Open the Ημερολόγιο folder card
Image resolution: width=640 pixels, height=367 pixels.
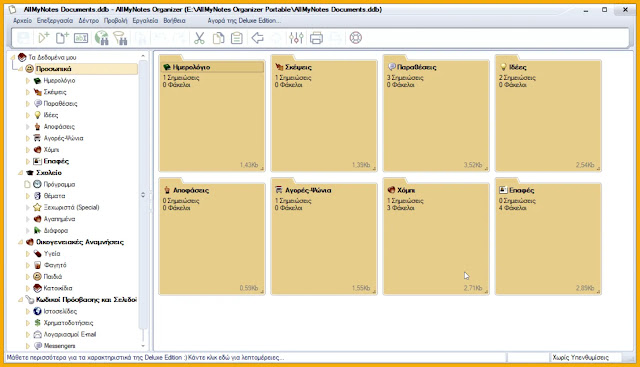(x=212, y=113)
